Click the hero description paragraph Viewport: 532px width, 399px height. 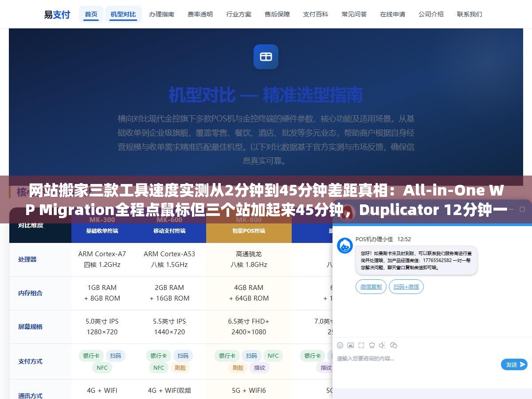point(266,140)
